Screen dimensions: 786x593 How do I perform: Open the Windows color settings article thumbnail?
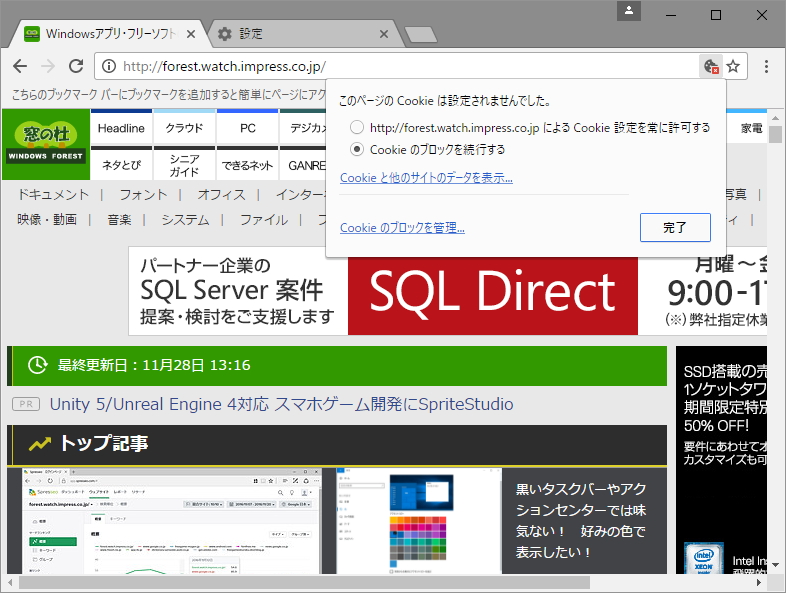tap(419, 521)
